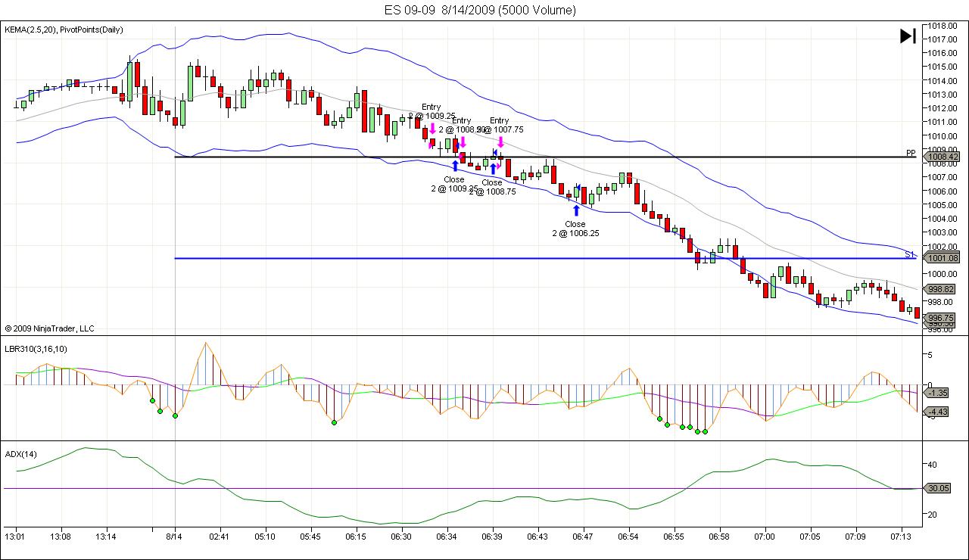The height and width of the screenshot is (560, 969).
Task: Select the ADX(14) indicator label
Action: click(21, 454)
